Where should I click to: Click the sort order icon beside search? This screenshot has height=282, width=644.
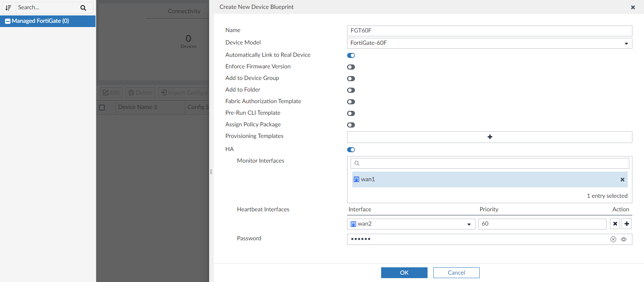click(x=8, y=8)
